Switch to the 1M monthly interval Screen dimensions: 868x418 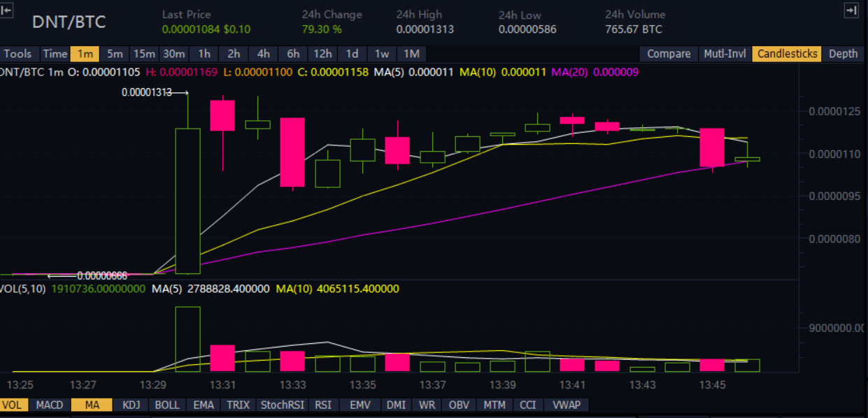click(411, 54)
